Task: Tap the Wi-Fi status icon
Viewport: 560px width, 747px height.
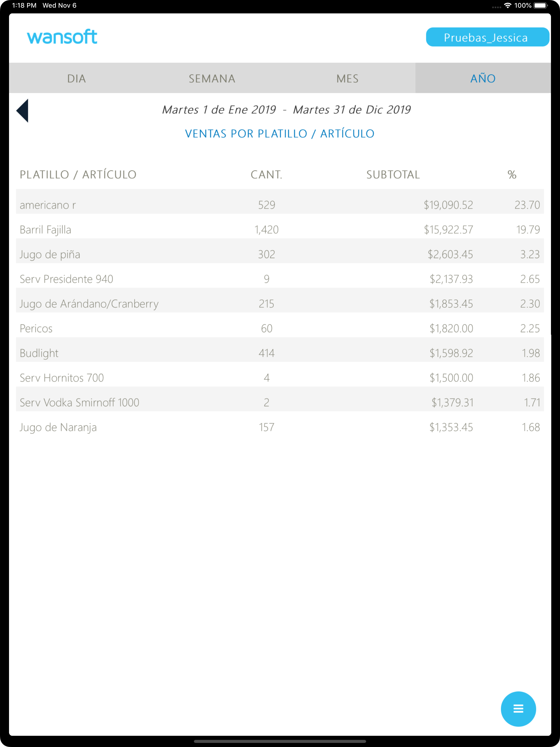Action: (507, 5)
